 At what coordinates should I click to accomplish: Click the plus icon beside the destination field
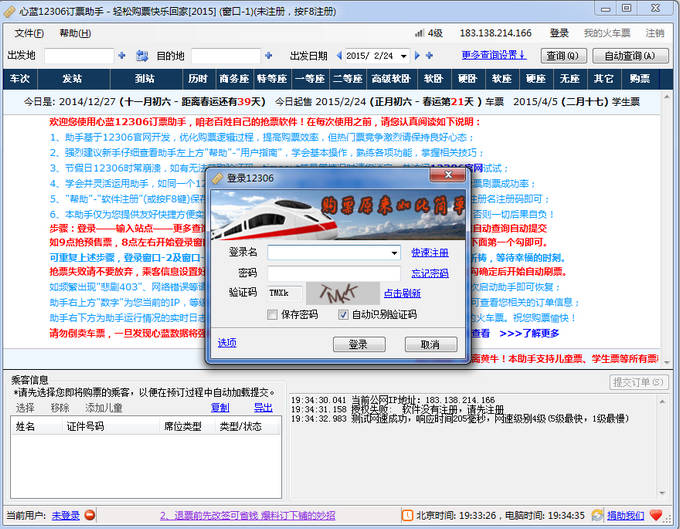[x=268, y=56]
